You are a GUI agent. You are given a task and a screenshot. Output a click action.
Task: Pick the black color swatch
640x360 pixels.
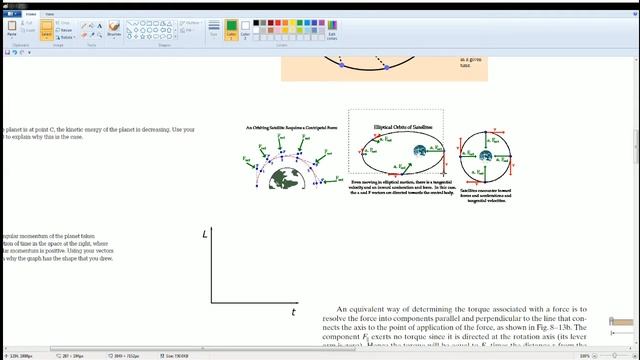pos(256,22)
